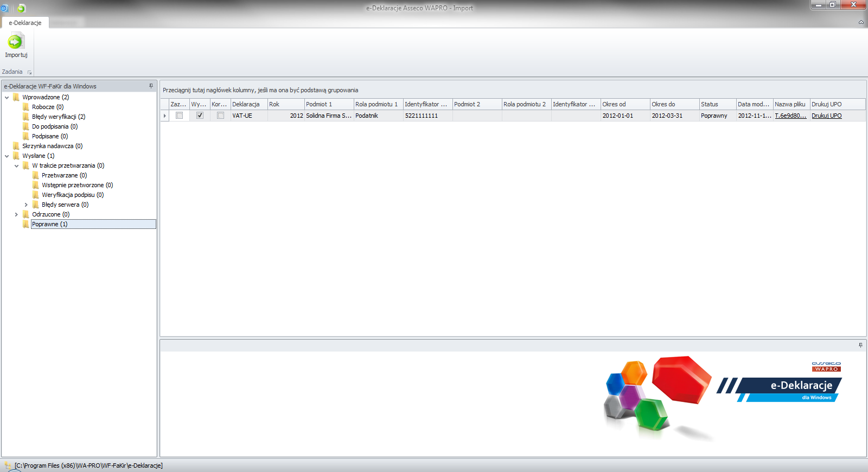The image size is (868, 472).
Task: Tick the Zaz... checkbox in VAT-UE row
Action: pos(179,116)
